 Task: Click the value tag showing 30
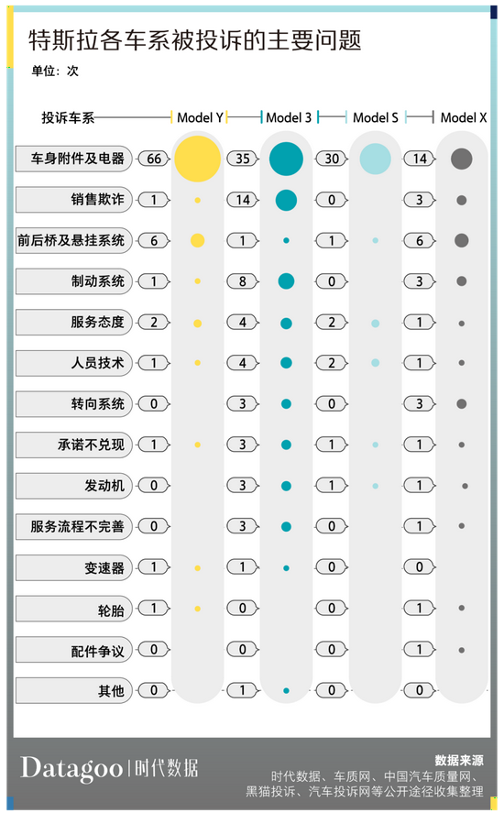pos(332,159)
